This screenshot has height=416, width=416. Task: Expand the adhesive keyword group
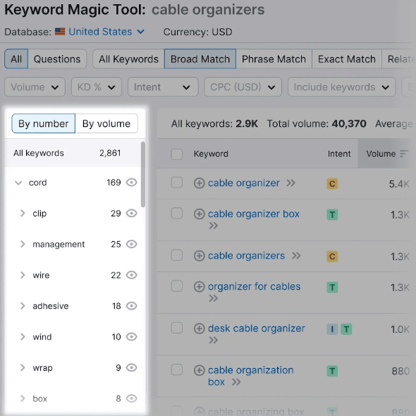click(x=22, y=306)
